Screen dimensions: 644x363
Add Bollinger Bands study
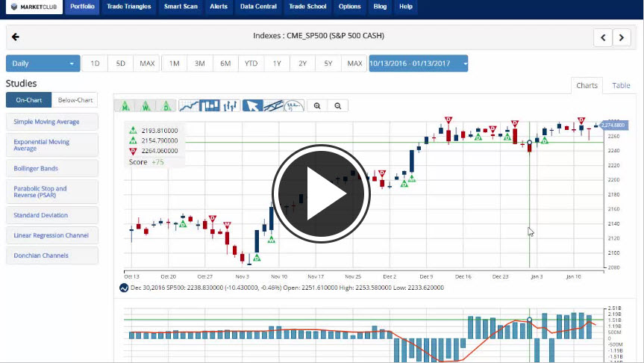tap(52, 169)
